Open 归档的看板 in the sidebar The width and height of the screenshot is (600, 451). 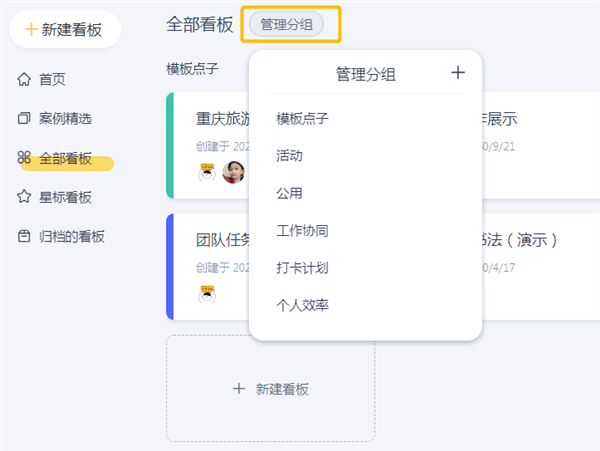[72, 236]
